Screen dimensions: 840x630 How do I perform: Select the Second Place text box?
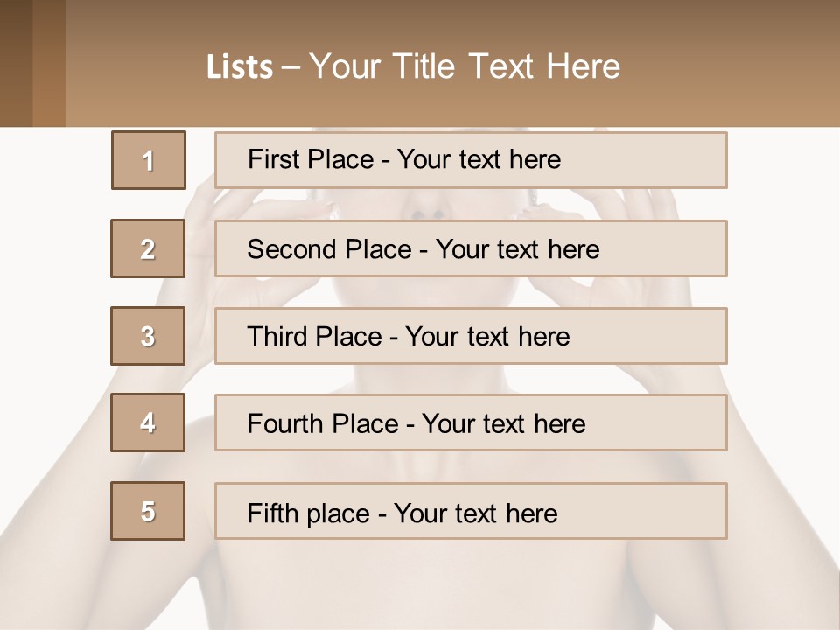pyautogui.click(x=471, y=249)
